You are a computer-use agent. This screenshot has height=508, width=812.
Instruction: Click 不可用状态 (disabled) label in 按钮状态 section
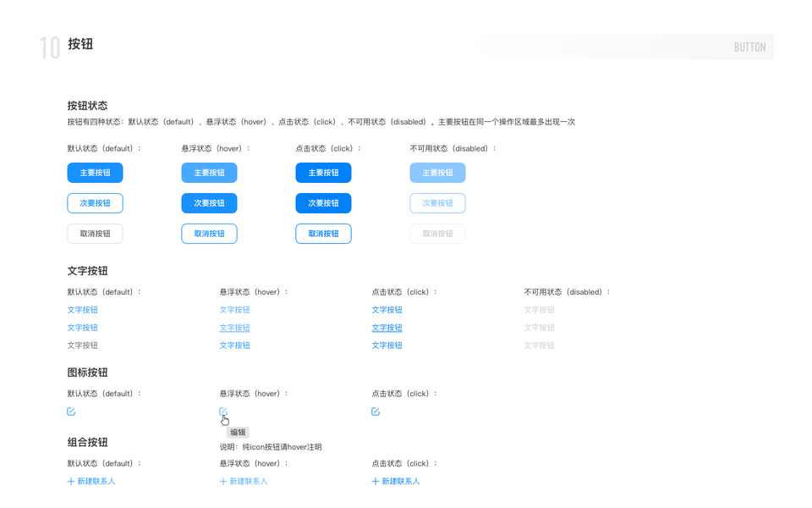tap(453, 149)
